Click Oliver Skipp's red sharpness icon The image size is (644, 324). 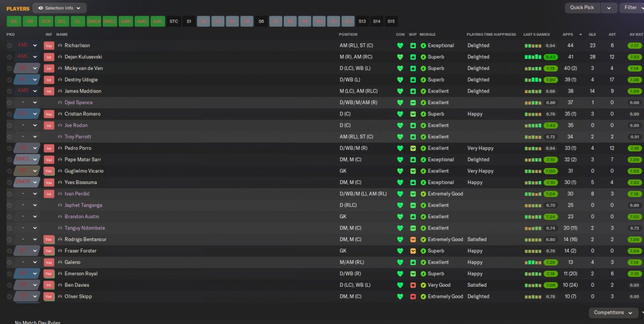tap(413, 297)
